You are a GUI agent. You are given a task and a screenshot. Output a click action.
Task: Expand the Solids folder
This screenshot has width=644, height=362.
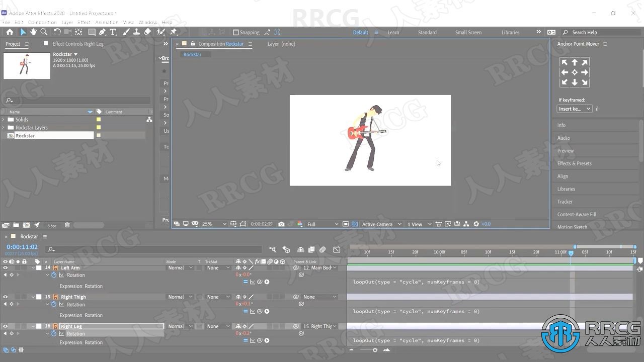coord(4,120)
